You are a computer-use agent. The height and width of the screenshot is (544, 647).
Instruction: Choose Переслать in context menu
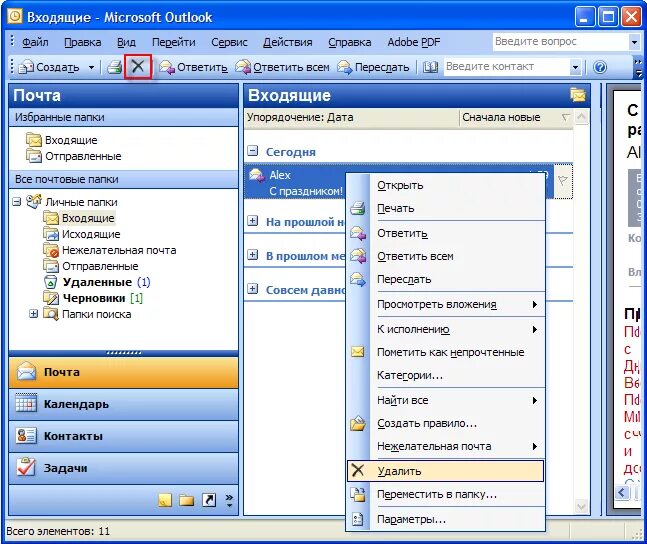446,280
